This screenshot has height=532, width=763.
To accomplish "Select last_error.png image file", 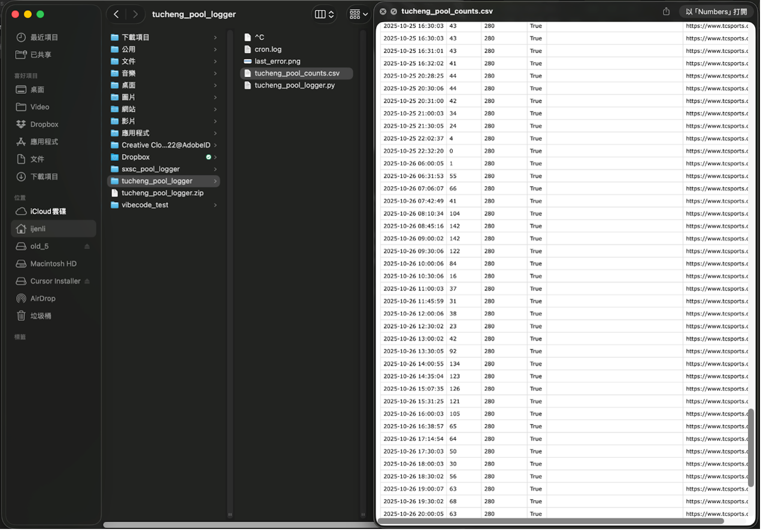I will tap(277, 61).
